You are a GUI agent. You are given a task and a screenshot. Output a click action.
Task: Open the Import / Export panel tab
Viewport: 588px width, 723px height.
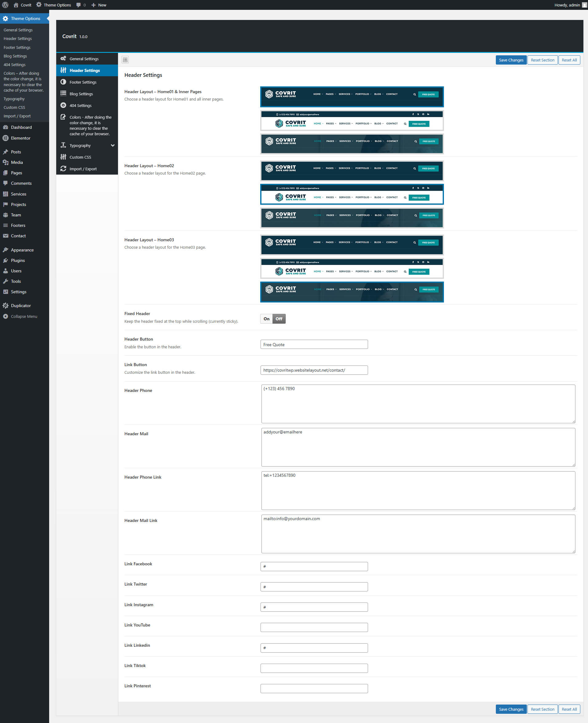(x=83, y=169)
